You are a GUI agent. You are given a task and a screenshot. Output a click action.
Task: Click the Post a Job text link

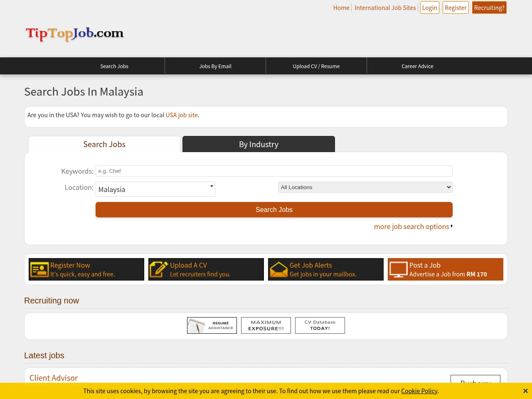pos(425,265)
